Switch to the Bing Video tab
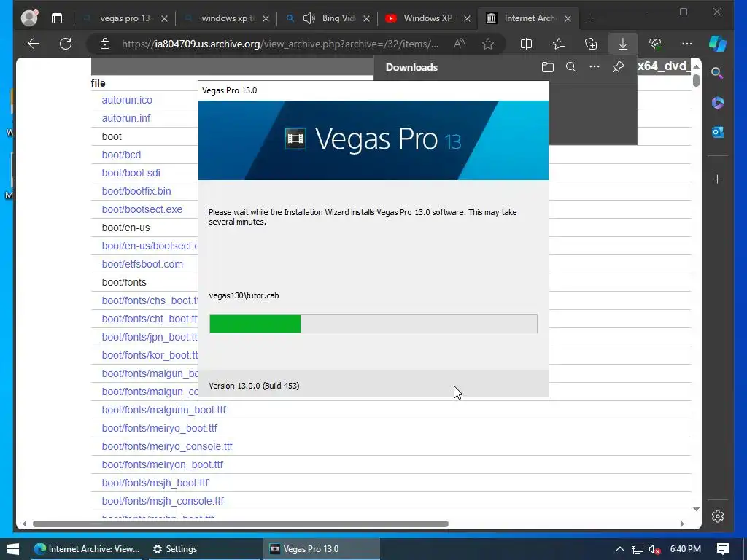The image size is (747, 560). [329, 18]
